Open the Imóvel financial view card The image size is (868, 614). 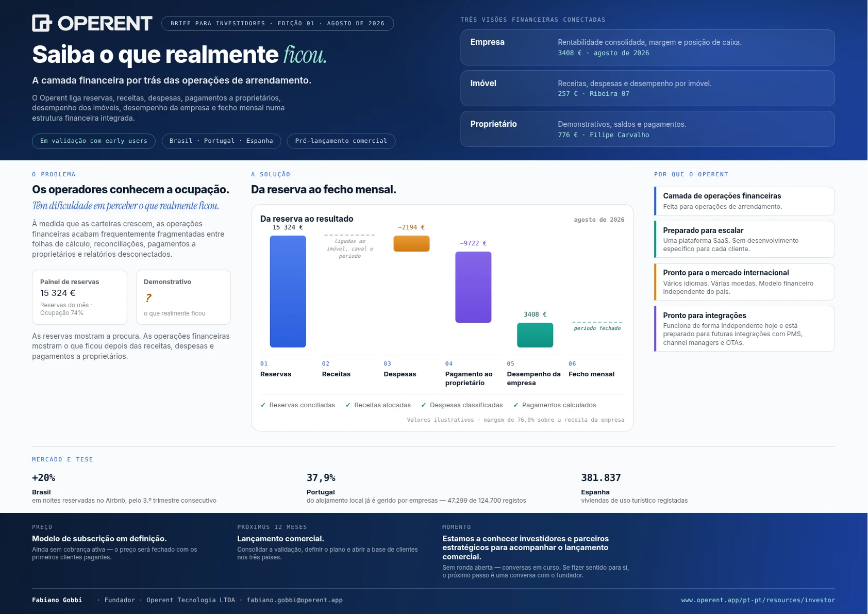click(647, 88)
